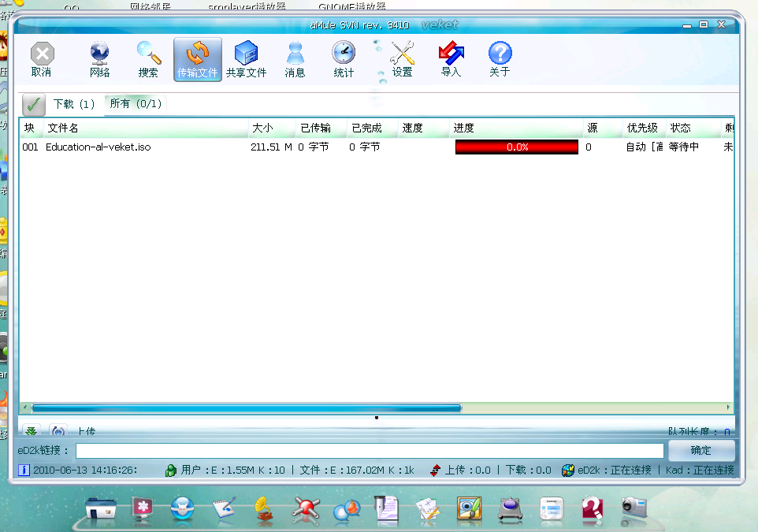
Task: Click the left arrow of the horizontal scrollbar
Action: click(25, 407)
